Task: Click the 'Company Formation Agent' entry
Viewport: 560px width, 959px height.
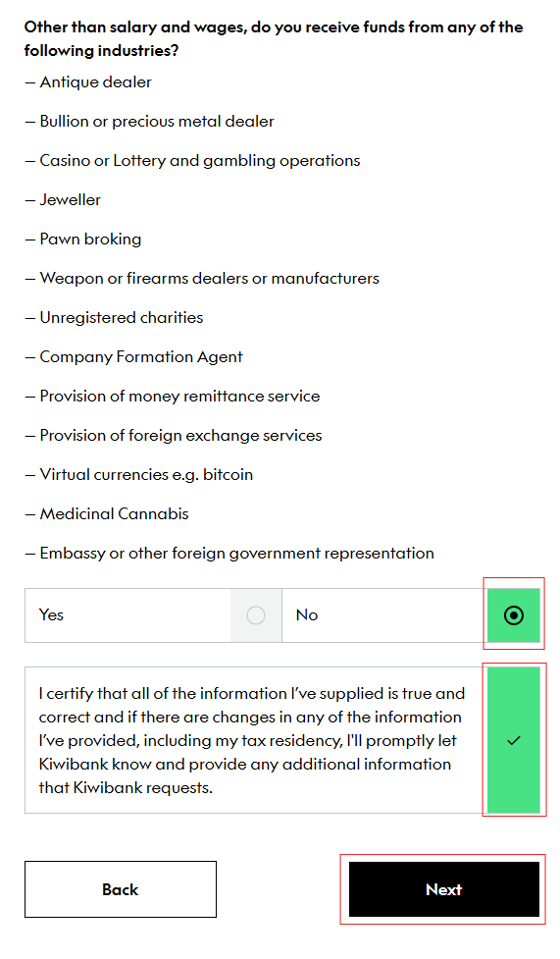Action: 134,356
